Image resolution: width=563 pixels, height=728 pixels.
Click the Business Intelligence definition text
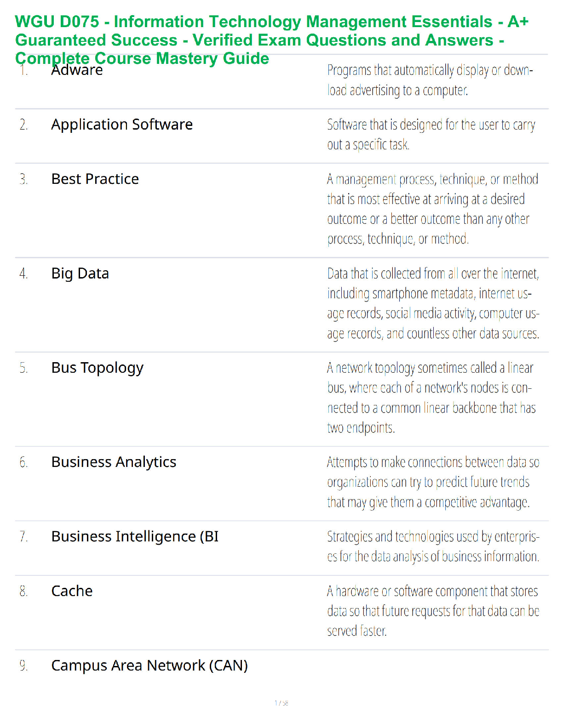coord(433,546)
